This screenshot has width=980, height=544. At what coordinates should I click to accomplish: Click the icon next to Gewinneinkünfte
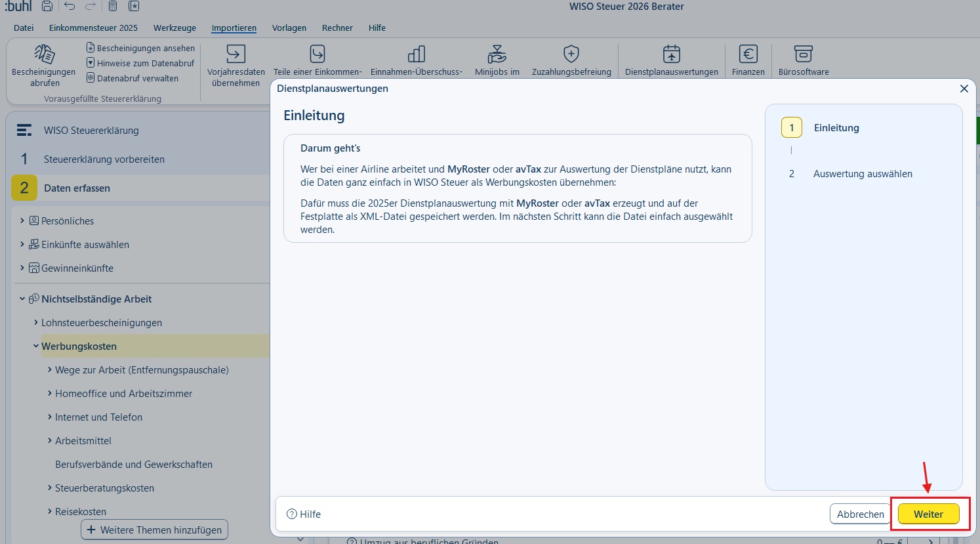point(34,268)
